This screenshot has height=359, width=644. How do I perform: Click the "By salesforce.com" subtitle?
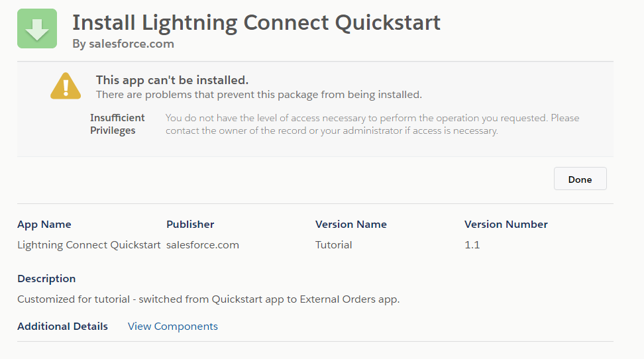pyautogui.click(x=123, y=44)
